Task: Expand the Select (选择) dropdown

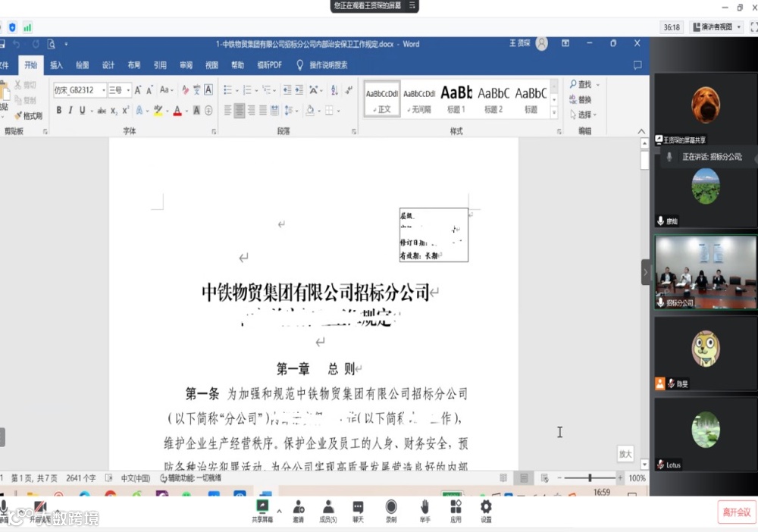Action: 584,115
